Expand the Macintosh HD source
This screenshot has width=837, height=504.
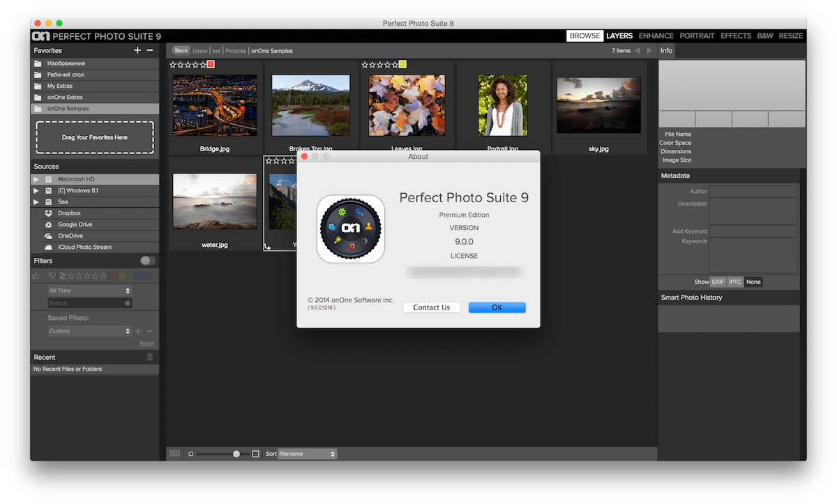point(36,179)
